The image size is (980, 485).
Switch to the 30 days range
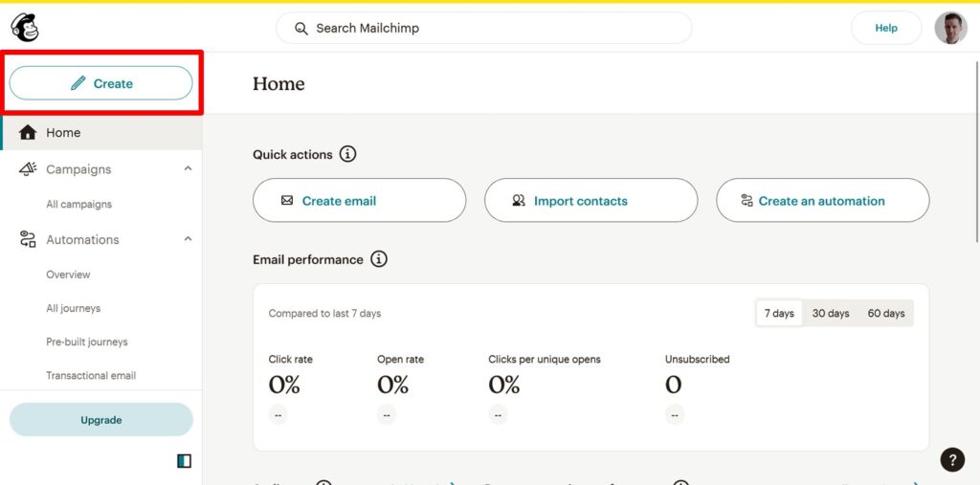[831, 314]
